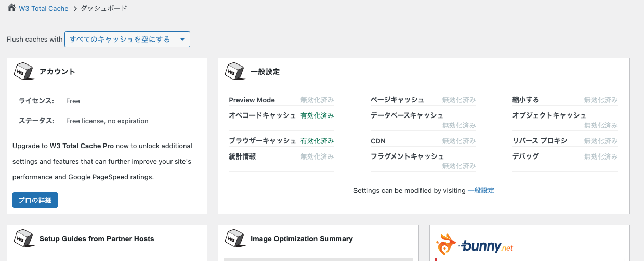Click the プロの詳細 button
Viewport: 644px width, 261px height.
click(x=35, y=200)
